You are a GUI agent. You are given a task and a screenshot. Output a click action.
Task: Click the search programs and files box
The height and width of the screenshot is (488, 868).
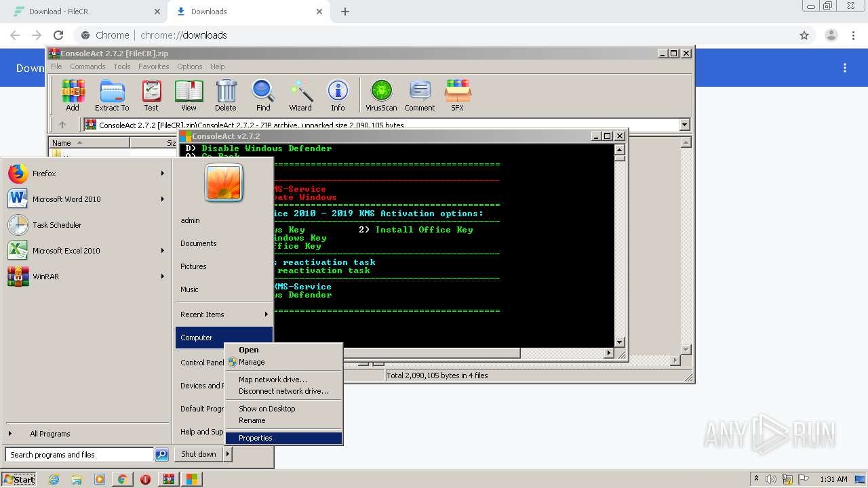(x=79, y=455)
